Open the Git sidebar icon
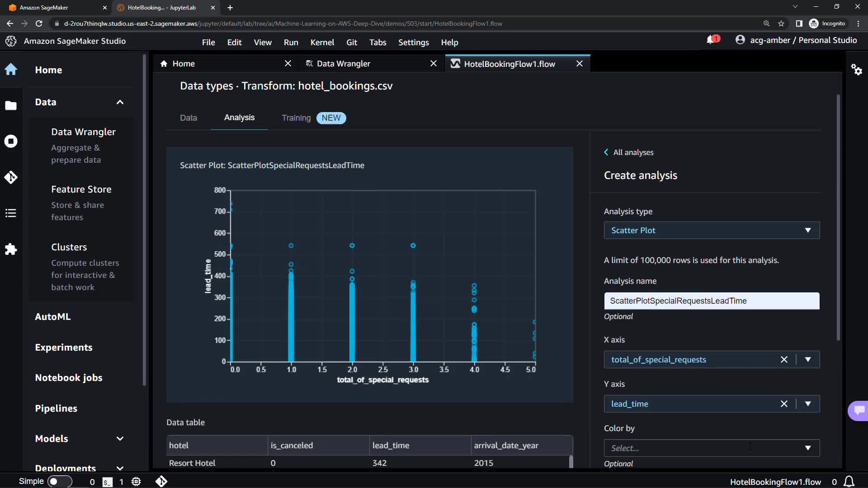 coord(11,177)
